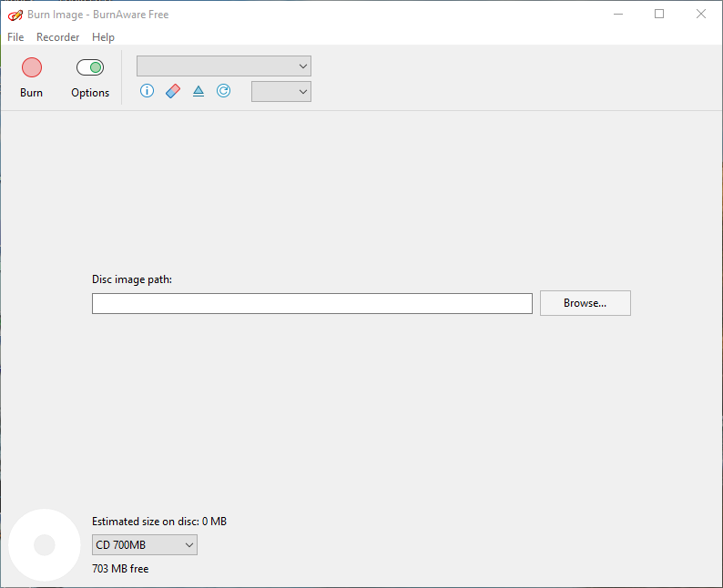Screen dimensions: 723x588
Task: Click the BurnAware app icon in title bar
Action: [15, 15]
